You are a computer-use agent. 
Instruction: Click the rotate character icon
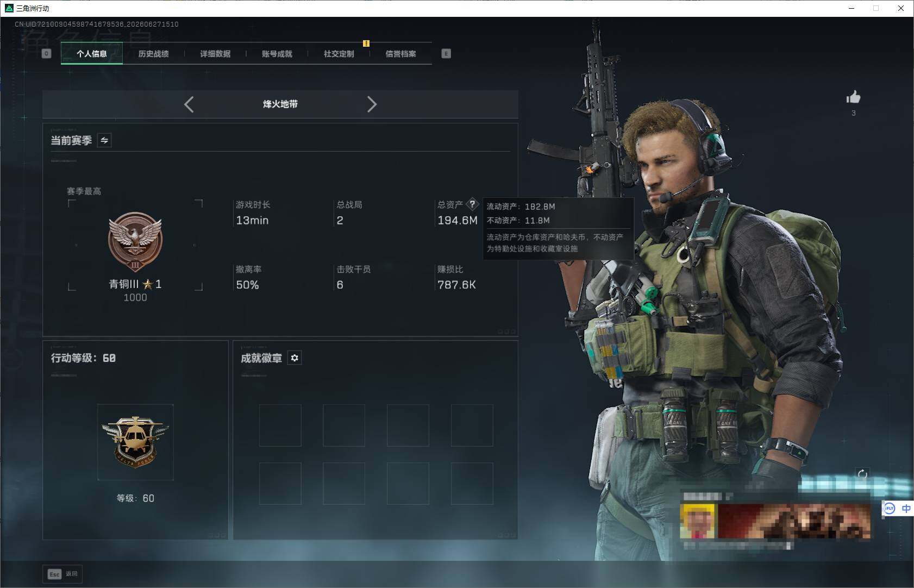point(862,474)
